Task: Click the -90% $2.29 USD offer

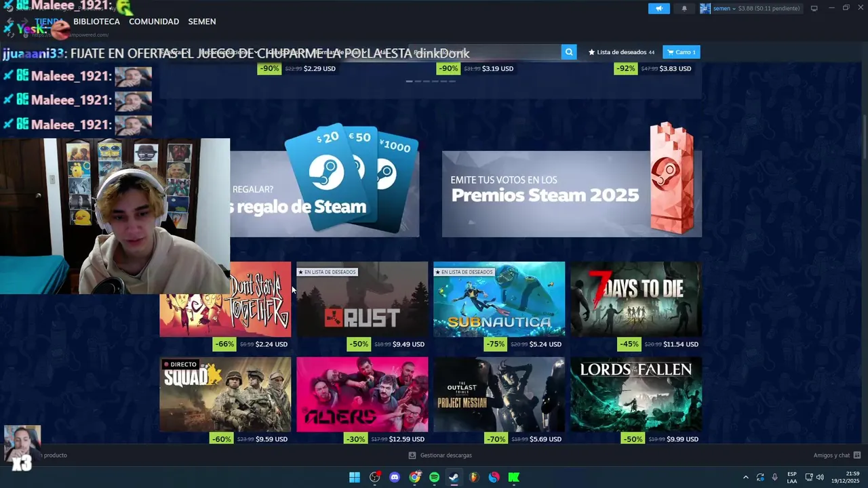Action: tap(297, 68)
